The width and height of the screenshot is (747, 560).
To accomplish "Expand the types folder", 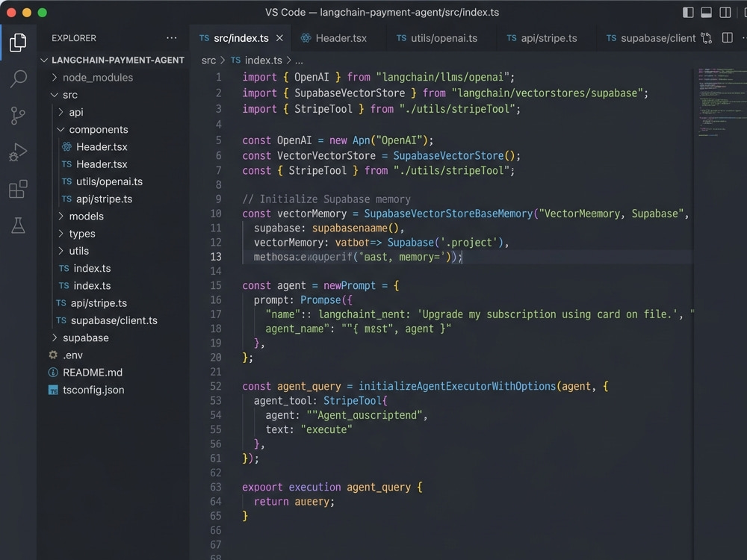I will tap(61, 233).
